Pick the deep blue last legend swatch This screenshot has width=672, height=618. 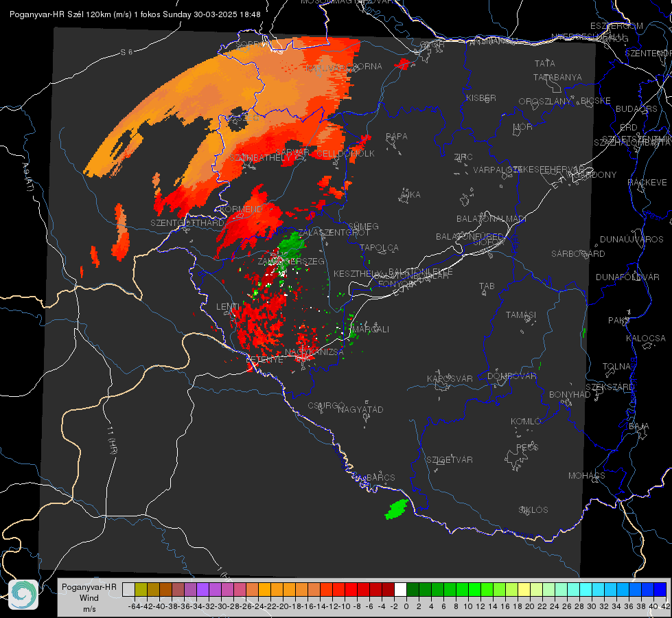point(660,589)
